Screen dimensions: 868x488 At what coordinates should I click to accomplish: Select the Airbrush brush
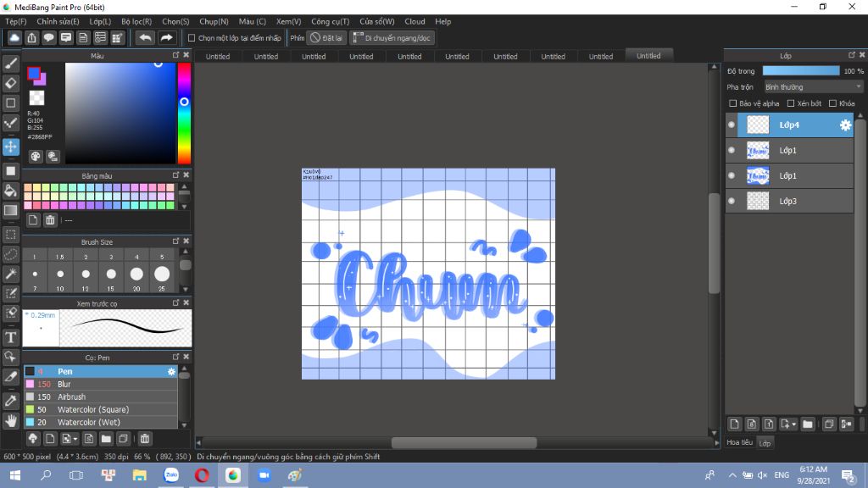click(x=100, y=396)
